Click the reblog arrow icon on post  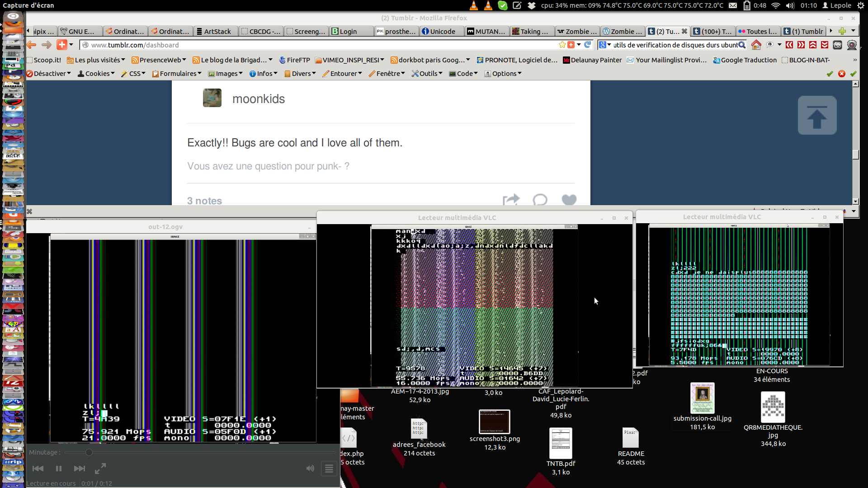(x=511, y=200)
